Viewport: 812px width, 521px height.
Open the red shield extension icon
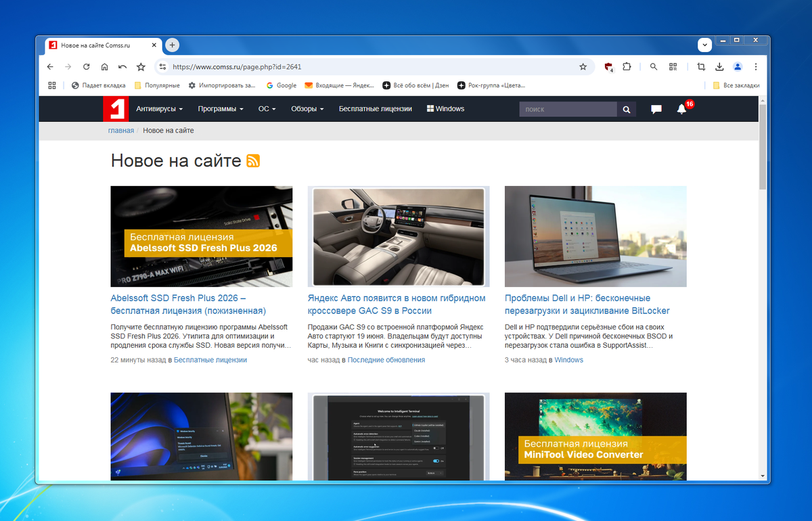[x=608, y=67]
